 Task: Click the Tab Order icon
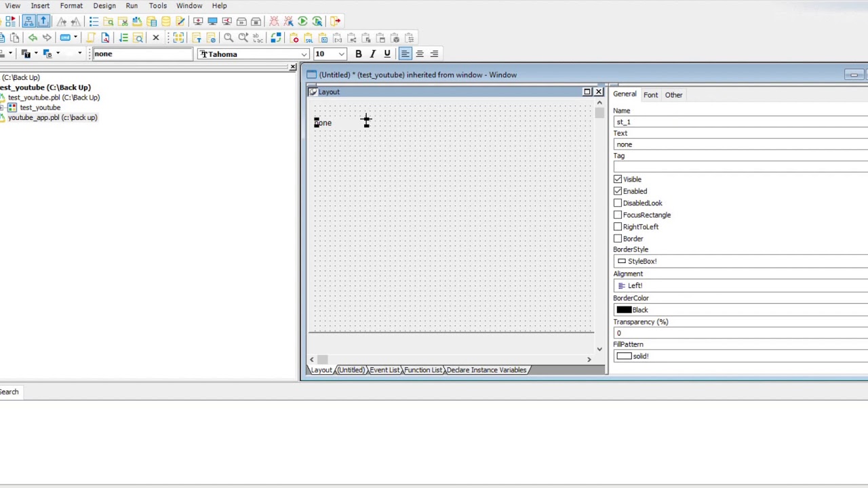coord(123,38)
